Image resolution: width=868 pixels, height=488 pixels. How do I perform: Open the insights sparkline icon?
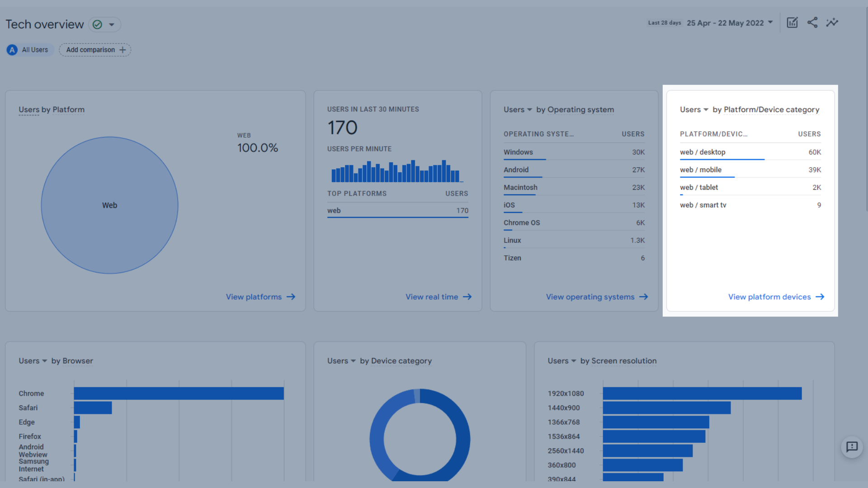point(832,23)
